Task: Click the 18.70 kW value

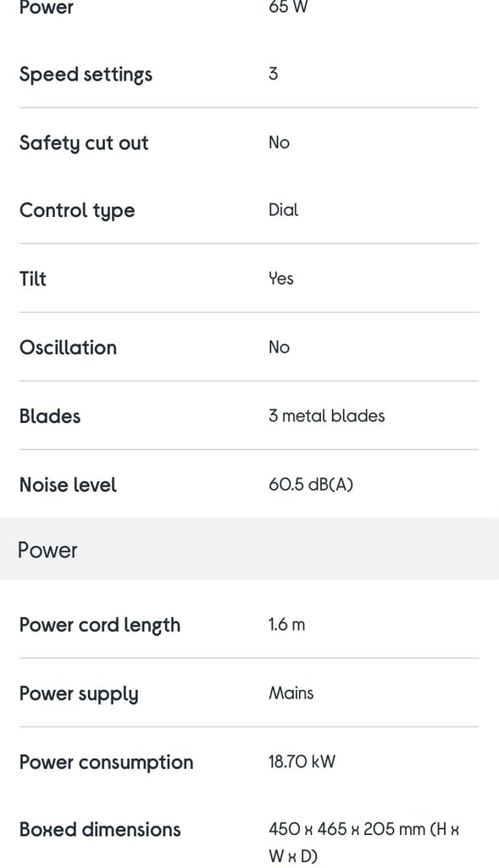Action: 302,762
